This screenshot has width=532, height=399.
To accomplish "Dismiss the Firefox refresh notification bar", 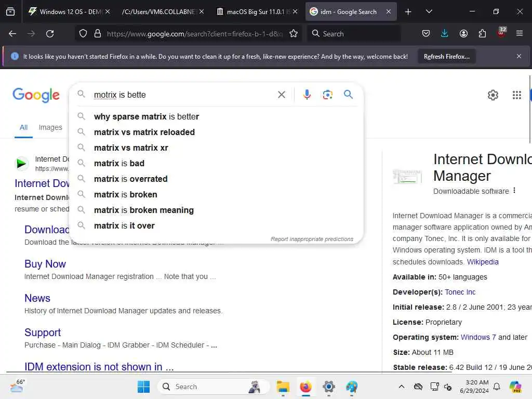I will coord(519,56).
